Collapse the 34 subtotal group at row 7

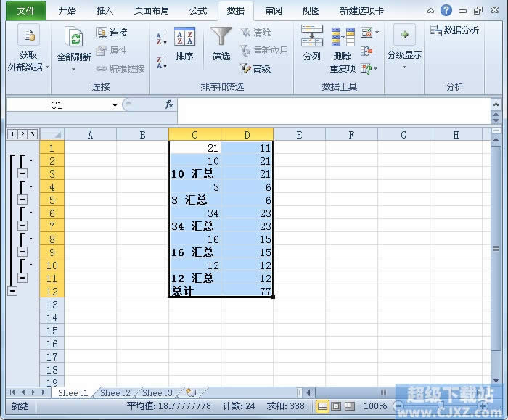click(x=22, y=226)
